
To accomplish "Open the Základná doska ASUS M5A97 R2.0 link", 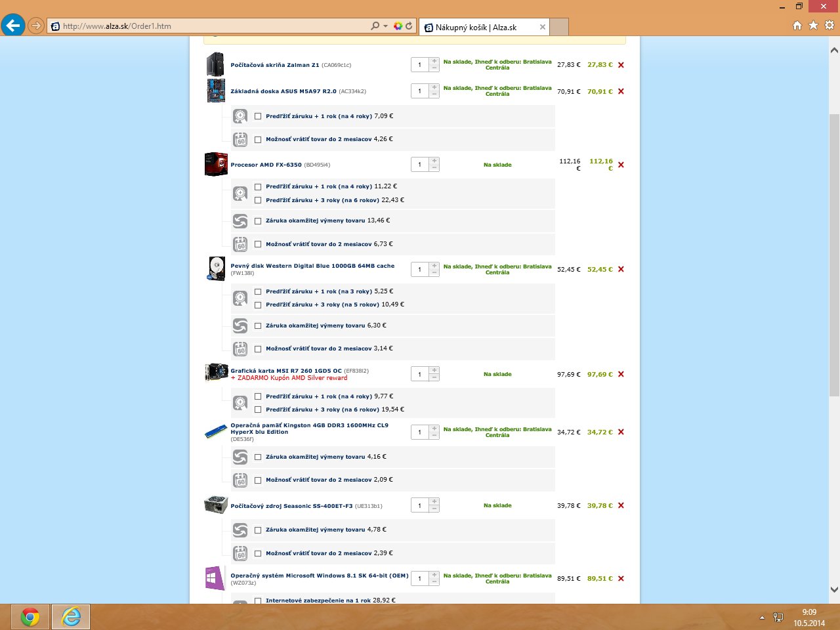I will pyautogui.click(x=283, y=91).
